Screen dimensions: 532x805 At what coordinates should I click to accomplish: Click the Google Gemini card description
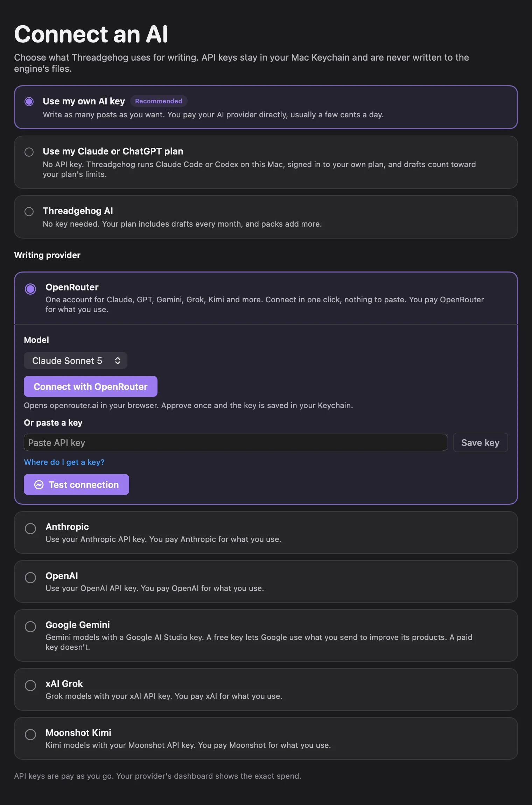[259, 642]
